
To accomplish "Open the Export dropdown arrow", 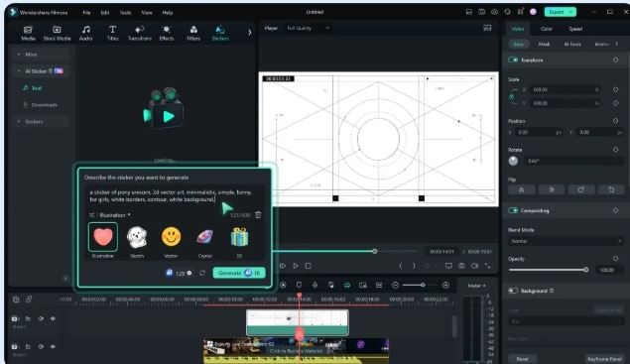I will pyautogui.click(x=570, y=12).
